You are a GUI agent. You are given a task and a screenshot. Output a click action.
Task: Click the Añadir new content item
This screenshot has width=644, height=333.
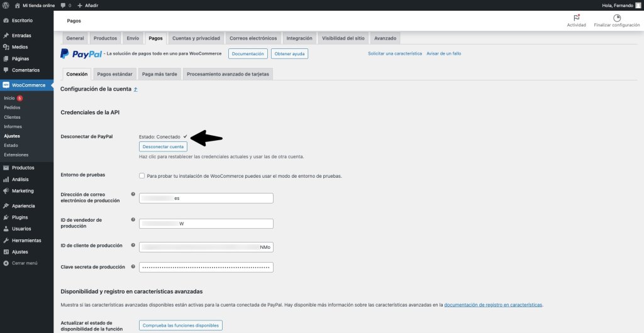pos(87,5)
